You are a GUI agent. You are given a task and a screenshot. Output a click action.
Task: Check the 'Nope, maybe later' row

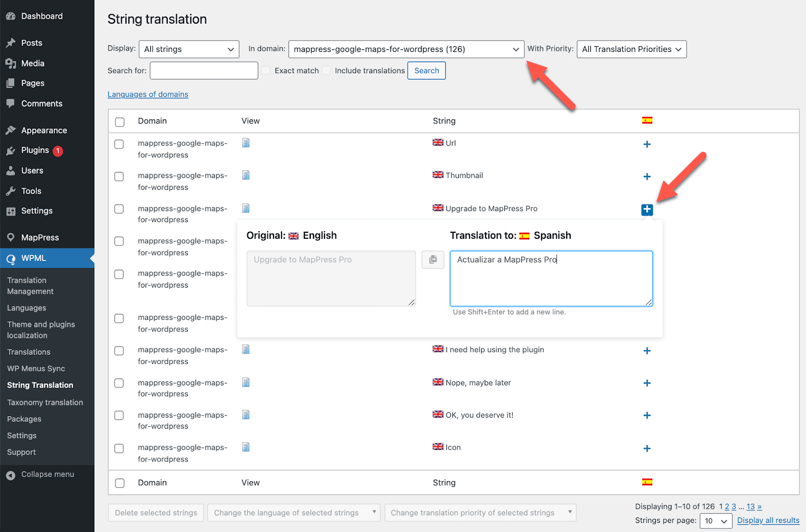coord(119,383)
